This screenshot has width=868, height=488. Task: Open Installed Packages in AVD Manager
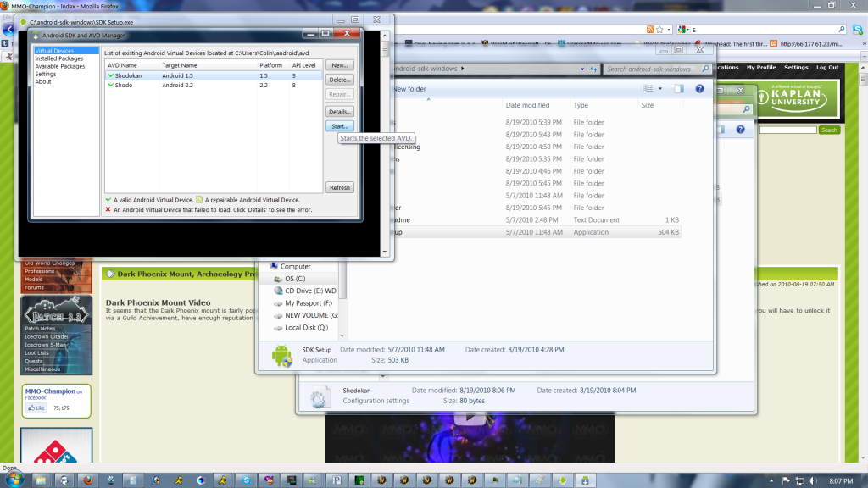[x=58, y=58]
